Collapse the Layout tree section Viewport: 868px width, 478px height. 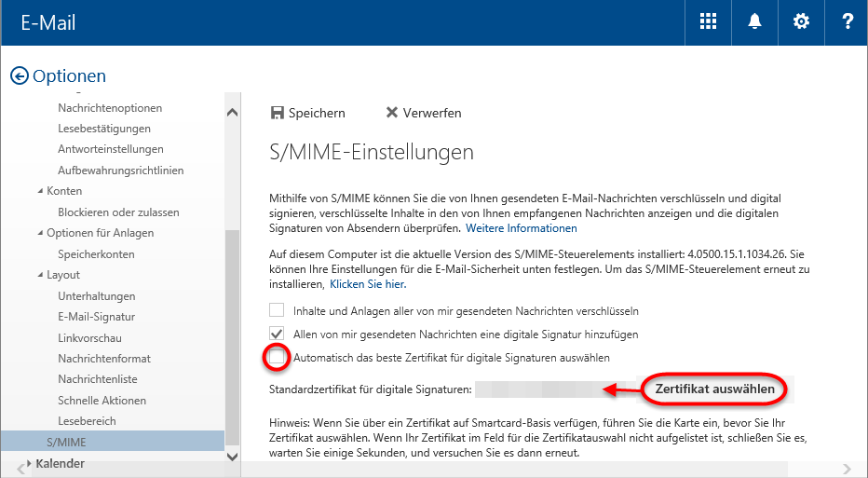click(39, 275)
